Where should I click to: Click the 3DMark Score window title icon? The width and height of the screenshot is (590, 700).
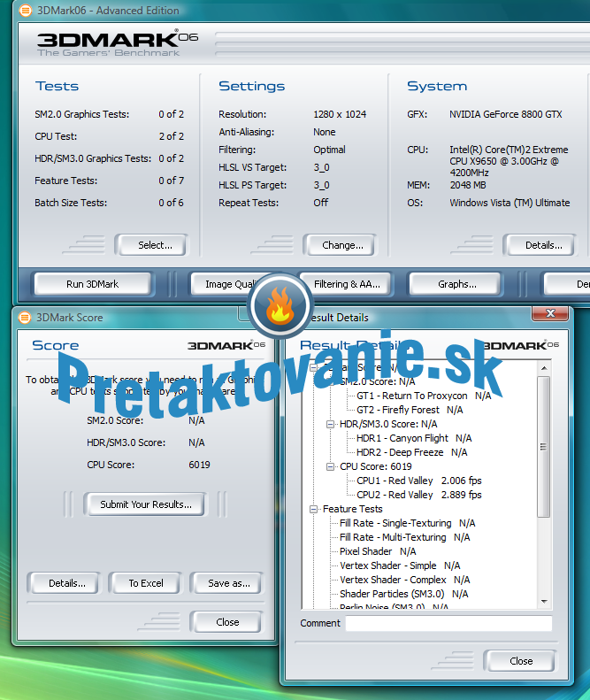[x=25, y=318]
